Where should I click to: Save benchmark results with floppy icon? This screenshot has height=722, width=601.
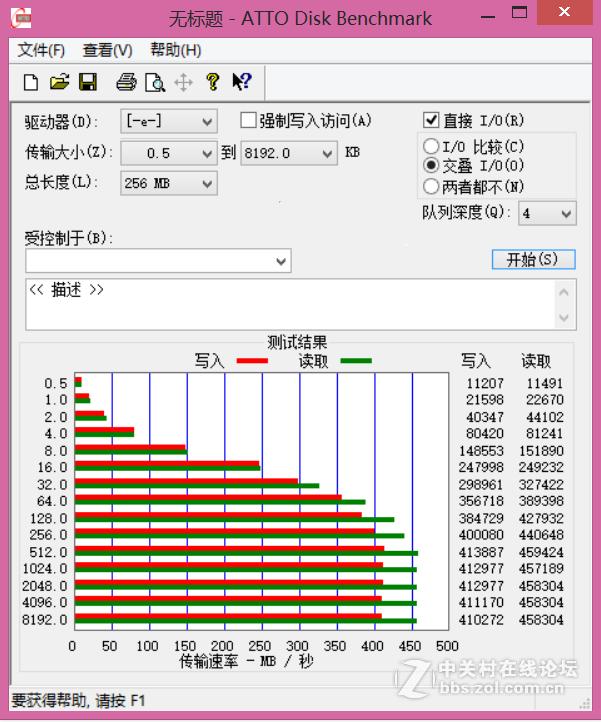(88, 82)
